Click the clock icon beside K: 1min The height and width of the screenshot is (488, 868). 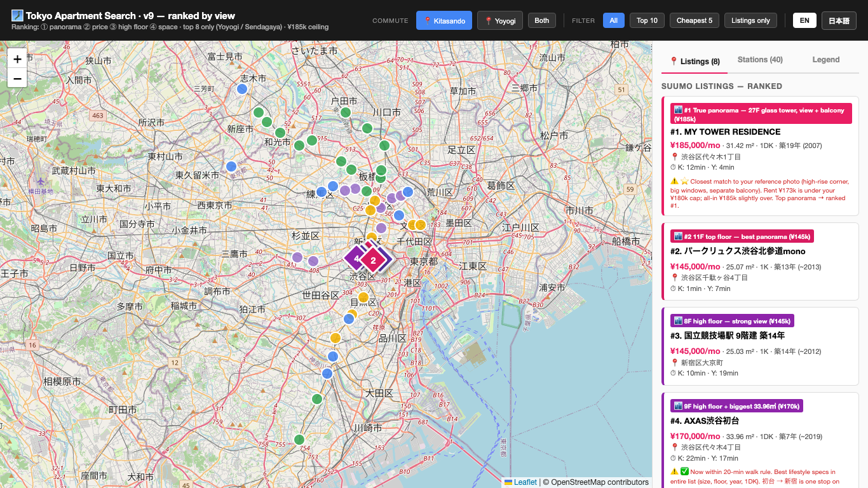click(x=674, y=288)
